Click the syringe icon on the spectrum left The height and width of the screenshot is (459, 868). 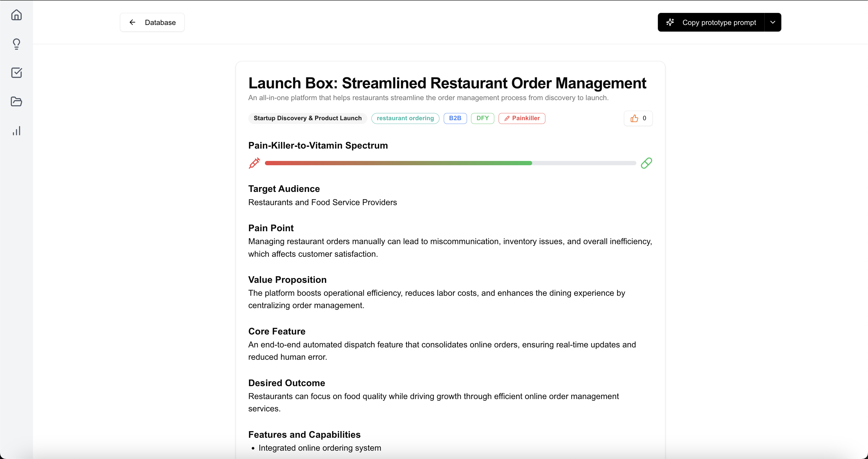point(255,163)
